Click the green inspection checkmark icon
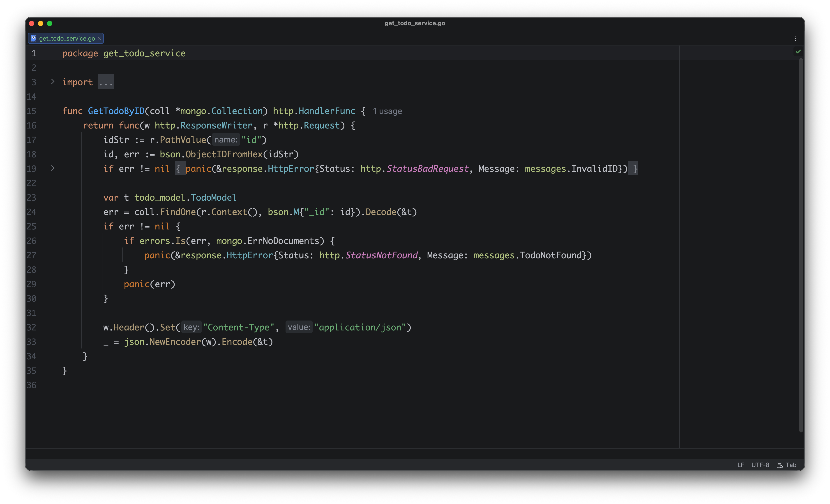This screenshot has height=504, width=830. coord(798,52)
